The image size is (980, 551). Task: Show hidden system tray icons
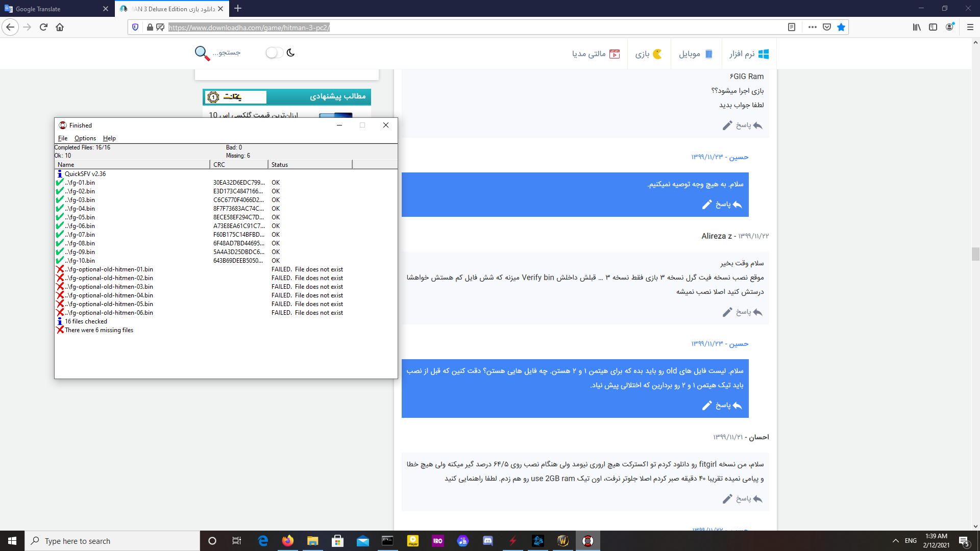(x=896, y=541)
